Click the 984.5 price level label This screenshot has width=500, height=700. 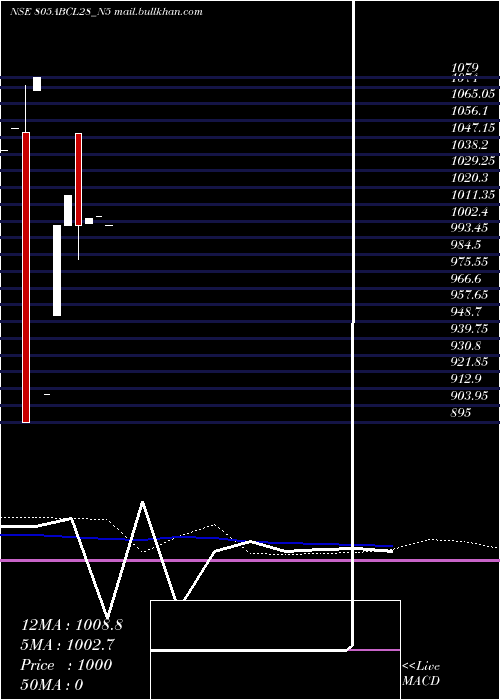[x=466, y=245]
